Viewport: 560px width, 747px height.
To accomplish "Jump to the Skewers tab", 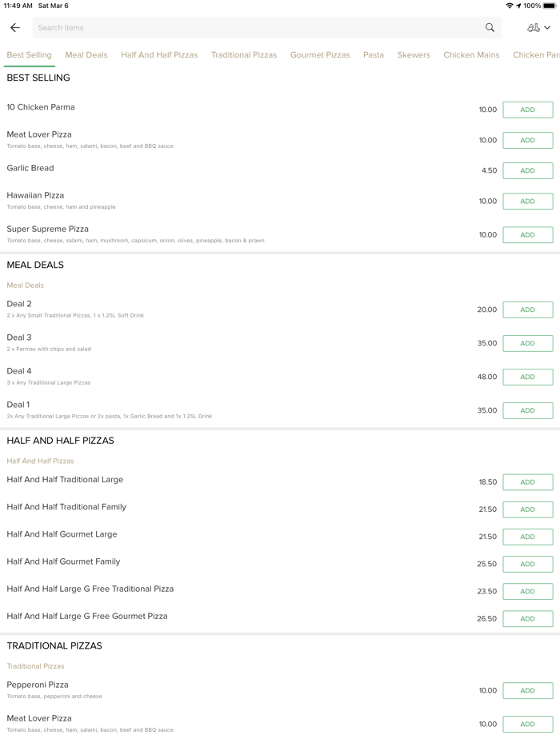I will coord(414,55).
